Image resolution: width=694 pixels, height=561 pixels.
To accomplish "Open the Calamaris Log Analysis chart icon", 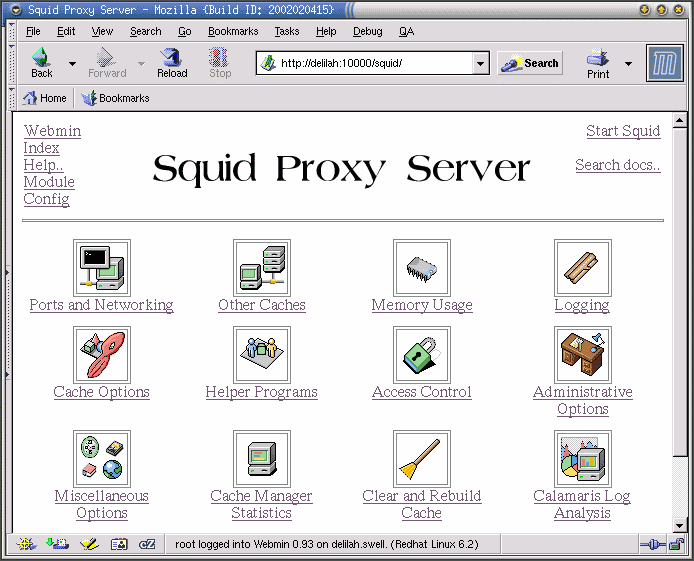I will pyautogui.click(x=582, y=459).
